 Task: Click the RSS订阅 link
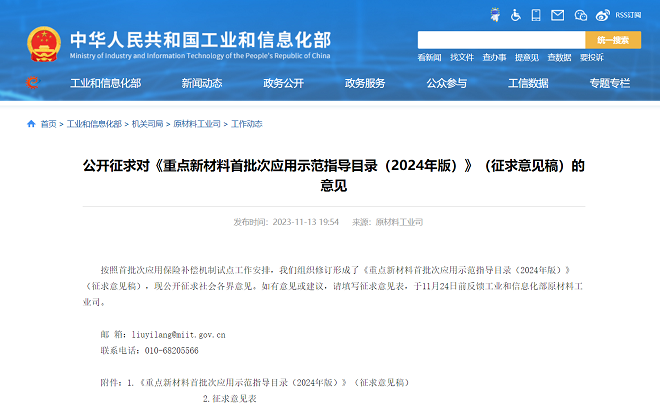click(629, 15)
